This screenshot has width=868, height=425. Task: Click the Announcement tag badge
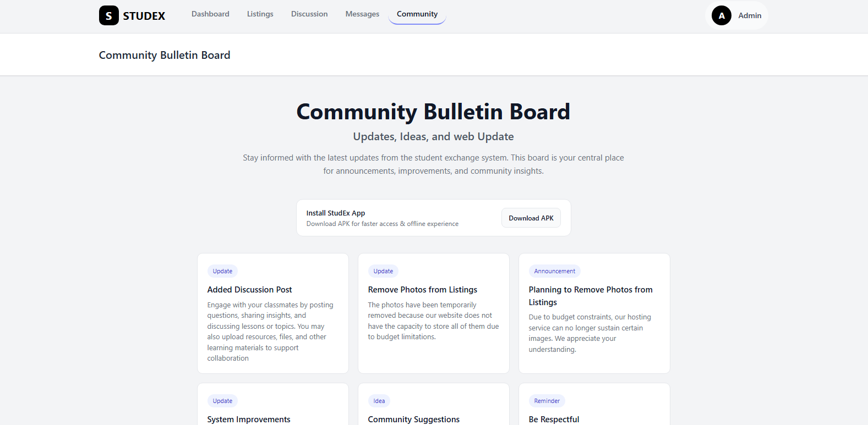pyautogui.click(x=554, y=271)
